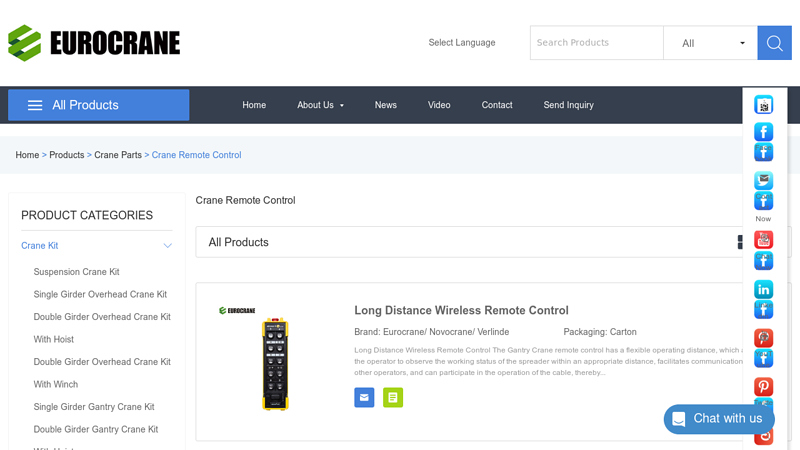The image size is (800, 450).
Task: Click the blue email inquiry icon on the product
Action: pos(364,397)
